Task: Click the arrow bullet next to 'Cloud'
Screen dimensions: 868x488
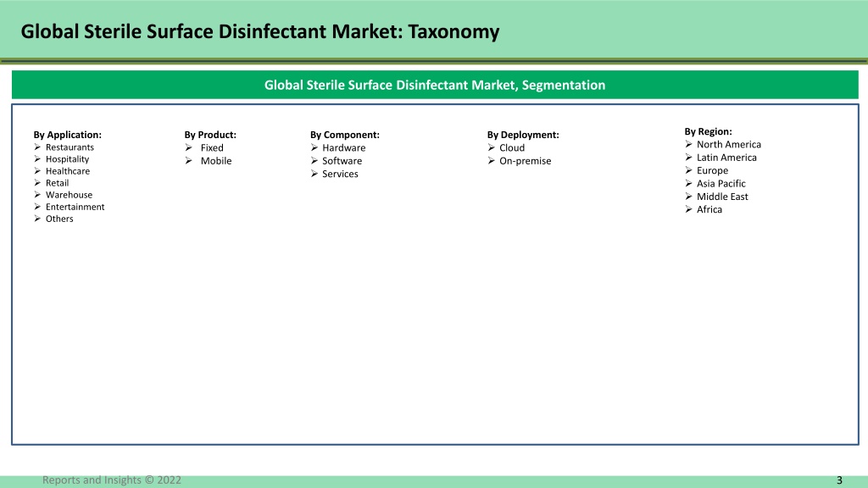Action: 492,147
